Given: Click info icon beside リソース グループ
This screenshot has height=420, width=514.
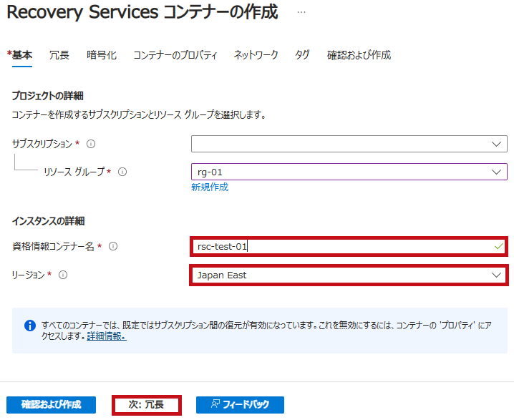Looking at the screenshot, I should (122, 172).
